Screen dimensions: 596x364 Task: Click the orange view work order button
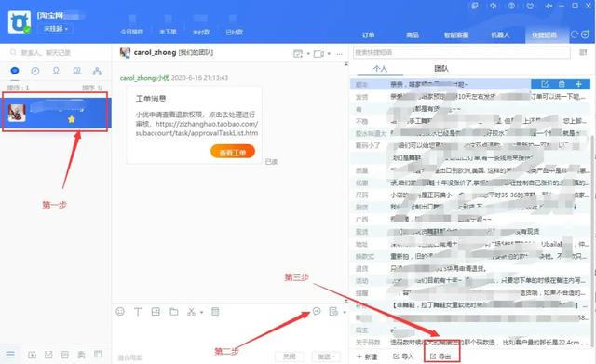coord(233,152)
